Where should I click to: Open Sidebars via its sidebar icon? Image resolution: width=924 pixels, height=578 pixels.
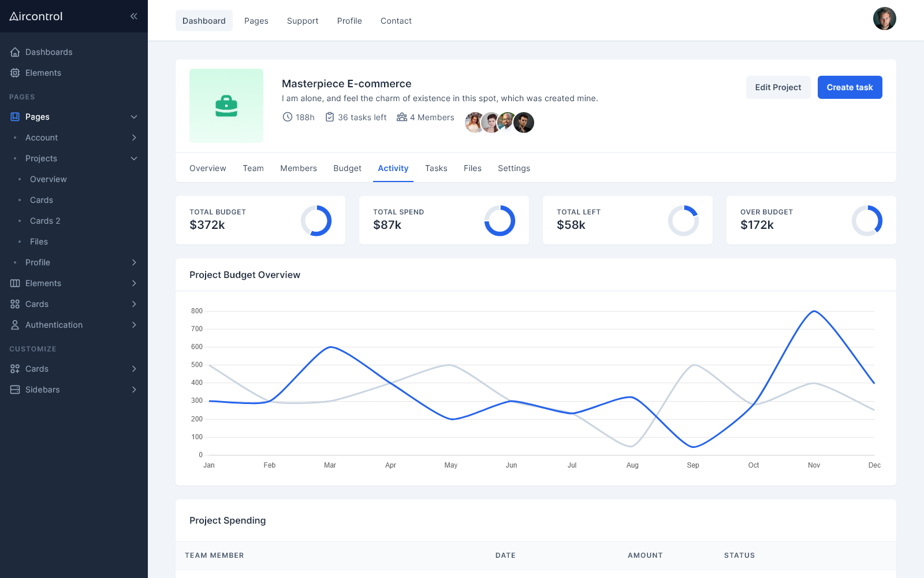point(14,390)
